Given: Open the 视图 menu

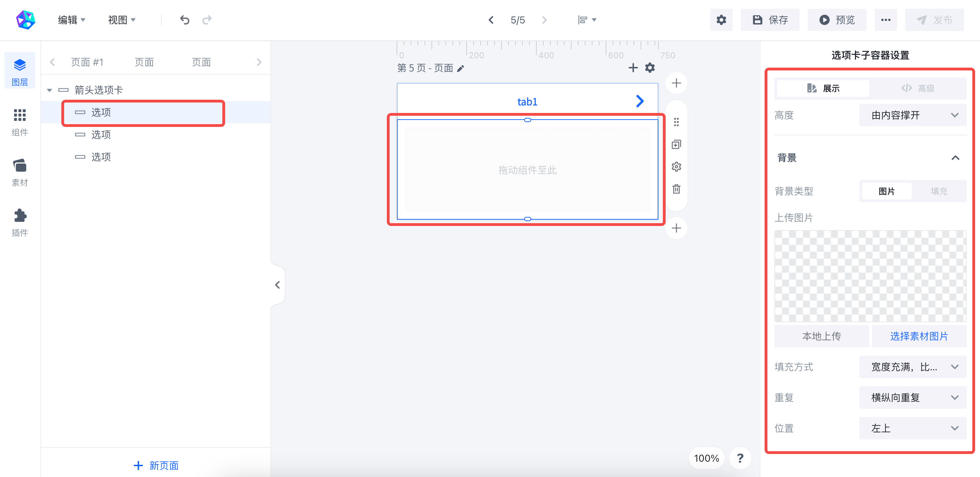Looking at the screenshot, I should (122, 20).
